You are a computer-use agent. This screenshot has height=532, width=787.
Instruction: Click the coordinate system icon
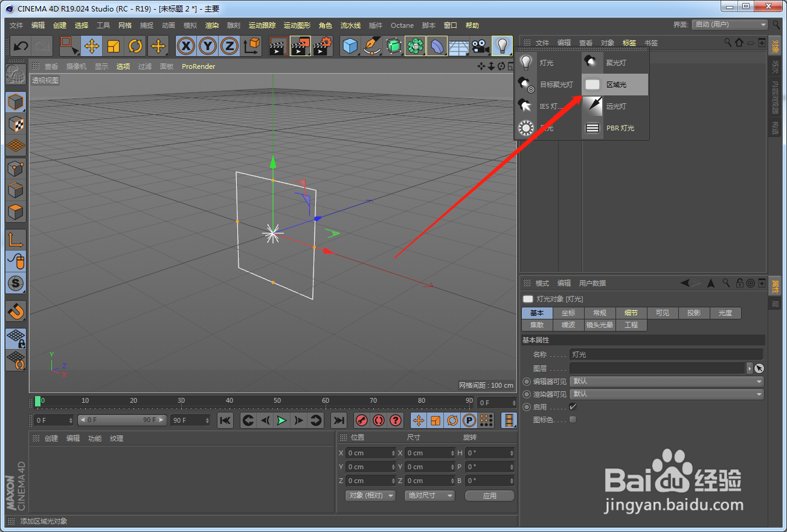(x=251, y=46)
